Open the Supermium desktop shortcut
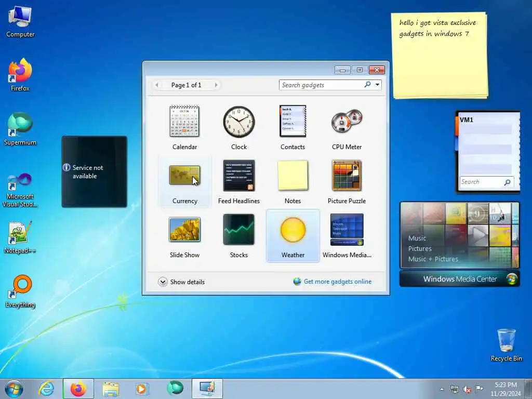The image size is (532, 399). (20, 129)
